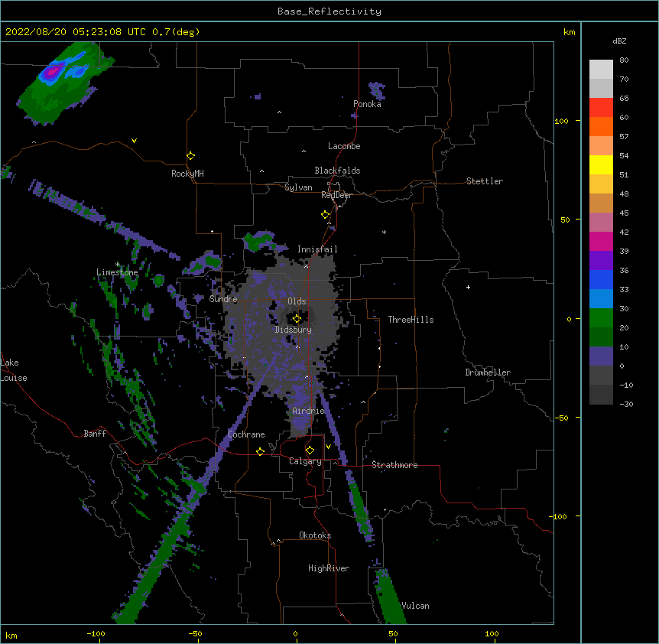Click the yellow diamond marker above Calgary label
This screenshot has width=659, height=644.
coord(310,450)
